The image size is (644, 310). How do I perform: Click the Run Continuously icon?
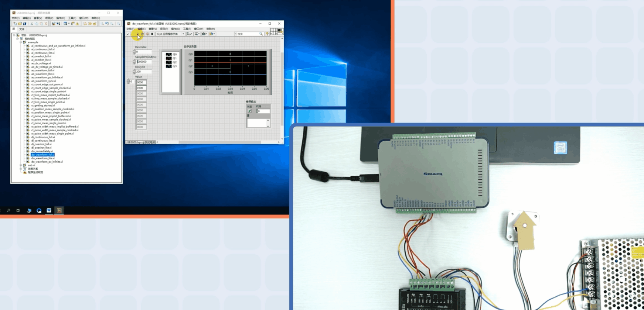pos(142,34)
